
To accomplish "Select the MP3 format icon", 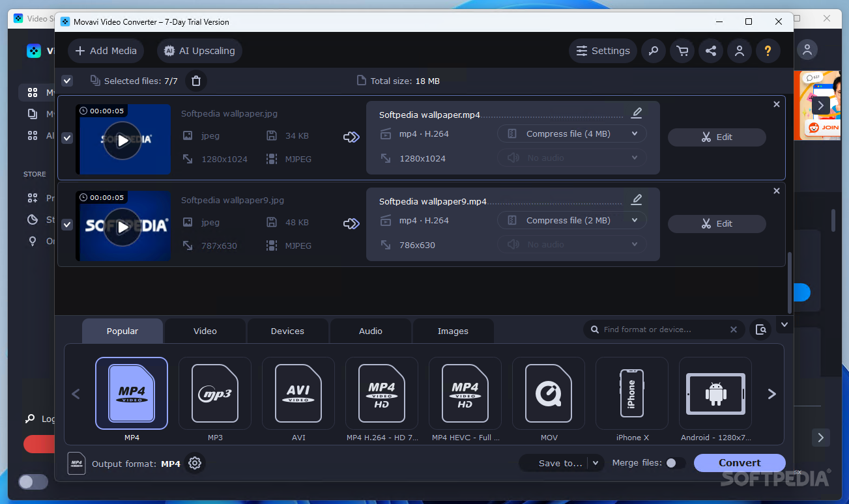I will click(215, 393).
